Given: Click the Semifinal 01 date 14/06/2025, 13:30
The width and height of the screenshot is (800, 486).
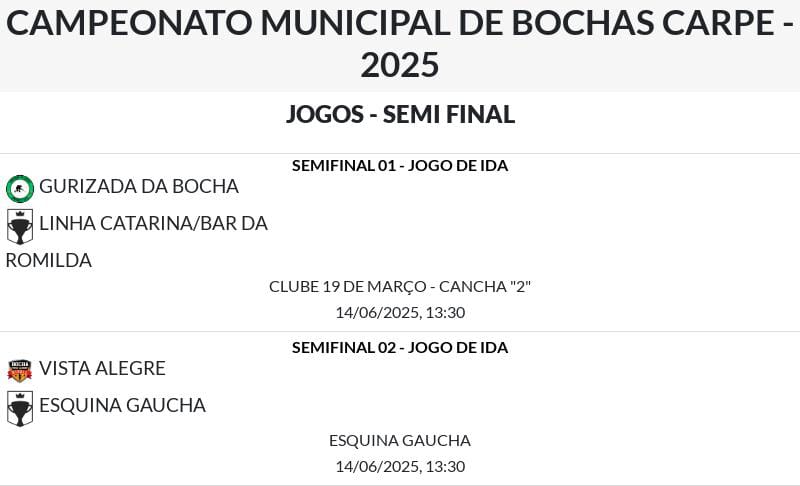Looking at the screenshot, I should tap(400, 313).
